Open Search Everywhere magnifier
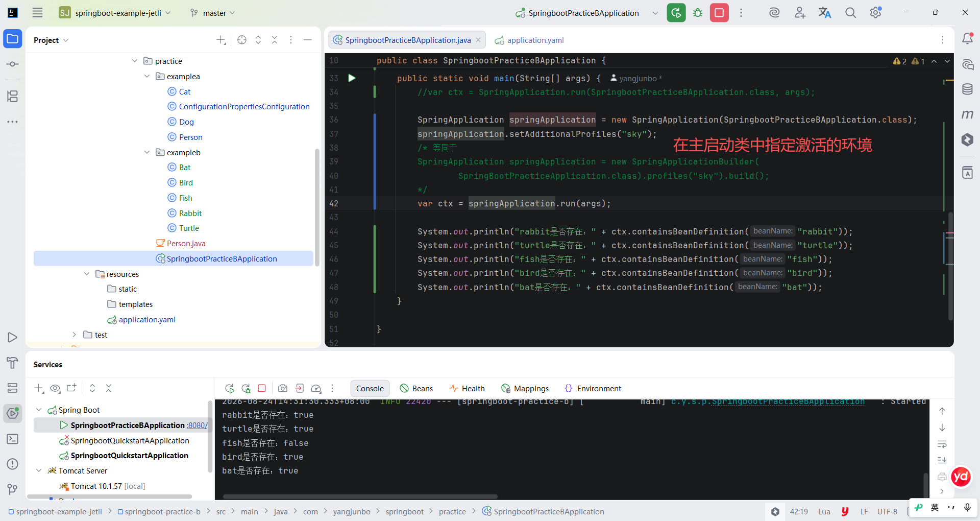 [850, 13]
